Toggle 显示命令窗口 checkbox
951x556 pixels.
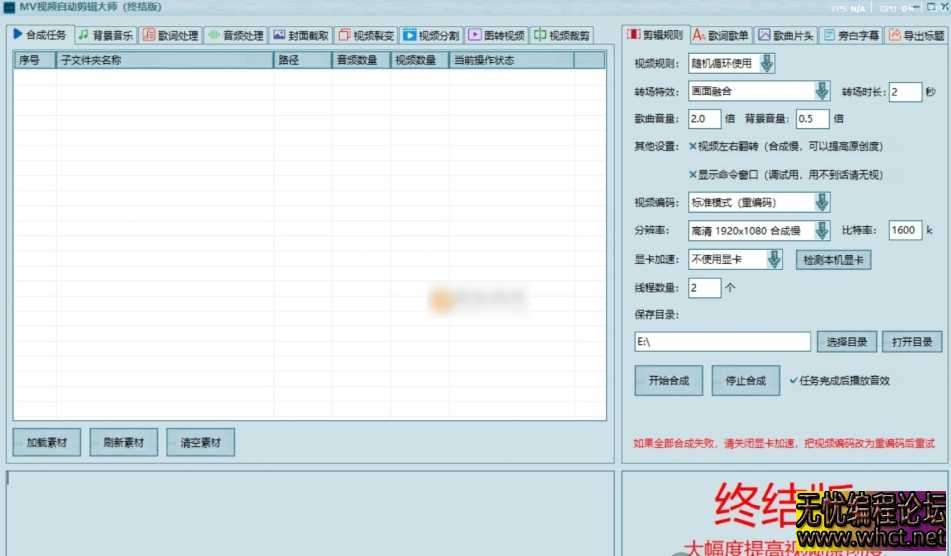[x=693, y=174]
